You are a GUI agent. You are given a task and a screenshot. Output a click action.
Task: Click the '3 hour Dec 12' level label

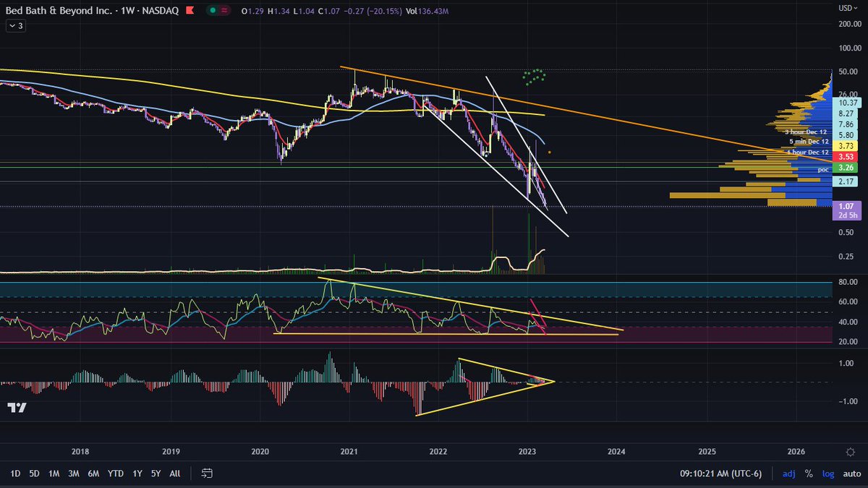[x=807, y=132]
